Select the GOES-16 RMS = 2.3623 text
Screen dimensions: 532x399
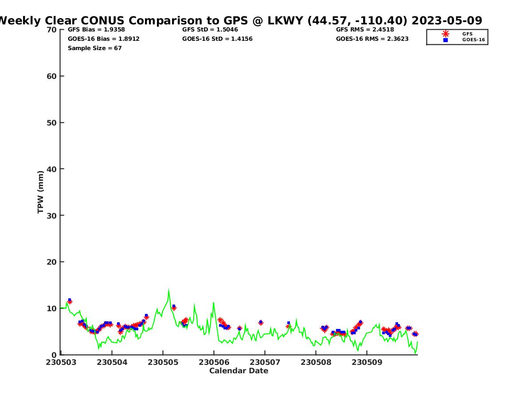tap(372, 39)
